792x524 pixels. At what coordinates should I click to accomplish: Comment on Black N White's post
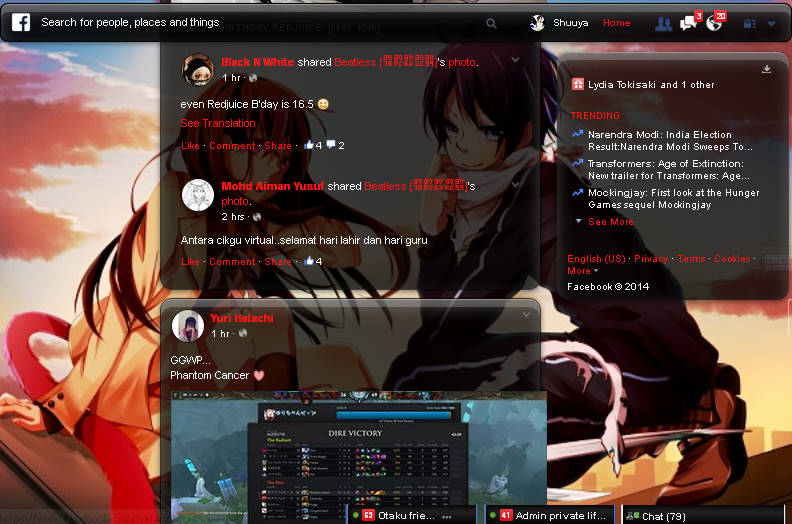232,146
